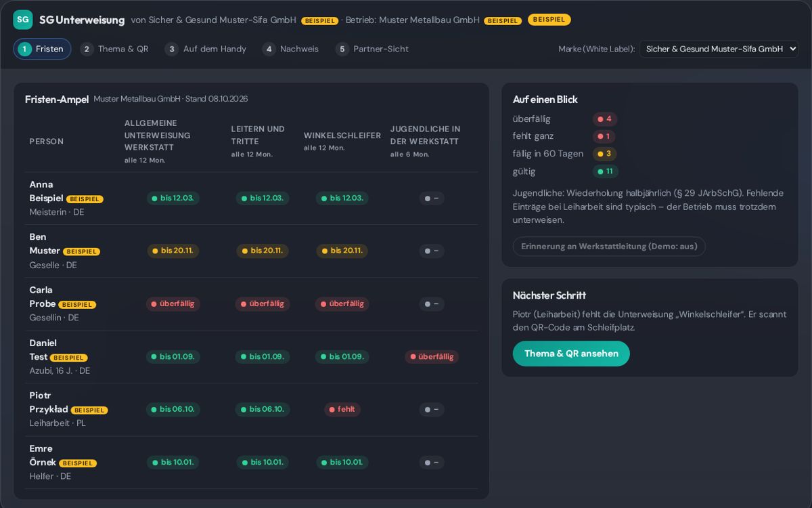The image size is (812, 508).
Task: Click Thema & QR ansehen button
Action: click(571, 354)
